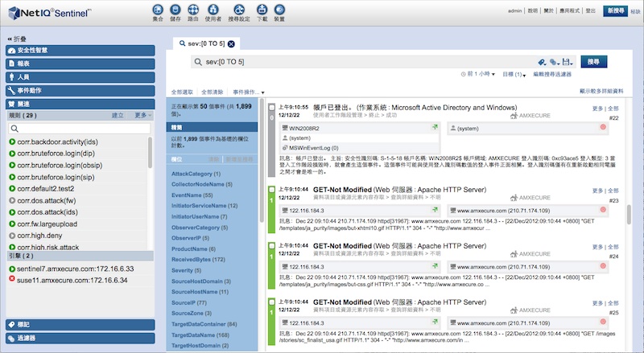The image size is (644, 353).
Task: Expand the 人員 section
Action: coord(80,77)
